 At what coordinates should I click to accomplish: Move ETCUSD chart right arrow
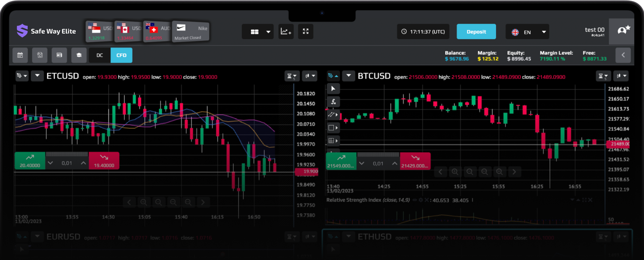203,202
